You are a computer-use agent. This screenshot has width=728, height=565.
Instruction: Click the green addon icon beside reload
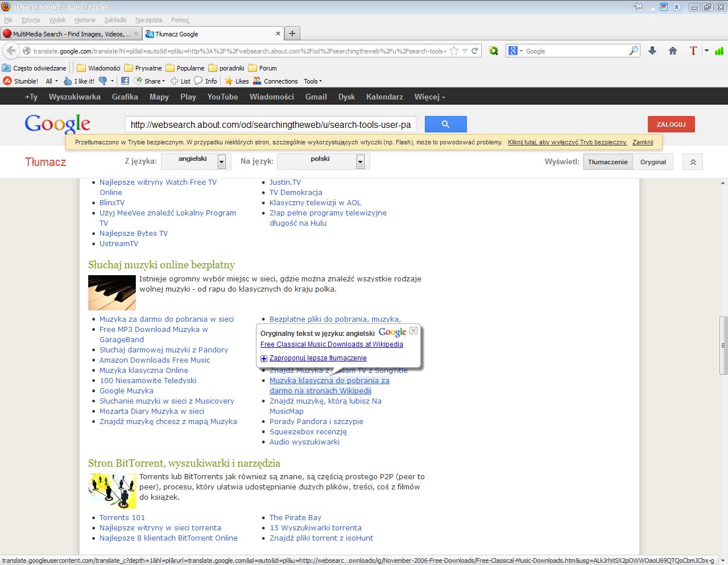494,51
